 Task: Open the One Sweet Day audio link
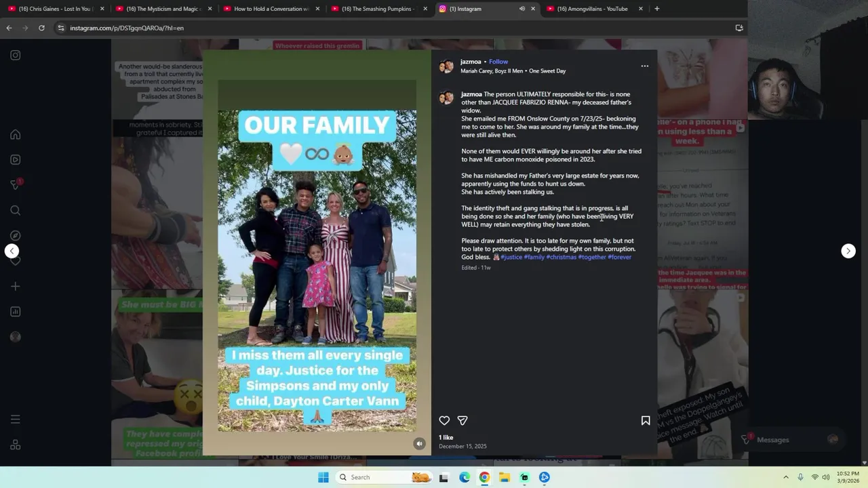click(x=513, y=71)
